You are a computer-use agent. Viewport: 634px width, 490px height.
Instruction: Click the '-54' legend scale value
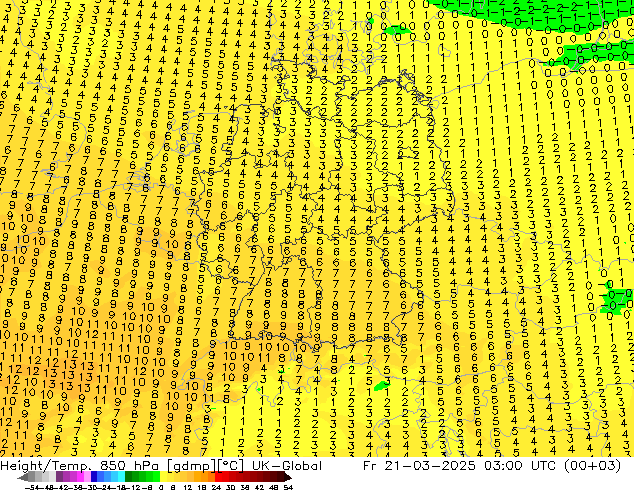click(x=32, y=487)
